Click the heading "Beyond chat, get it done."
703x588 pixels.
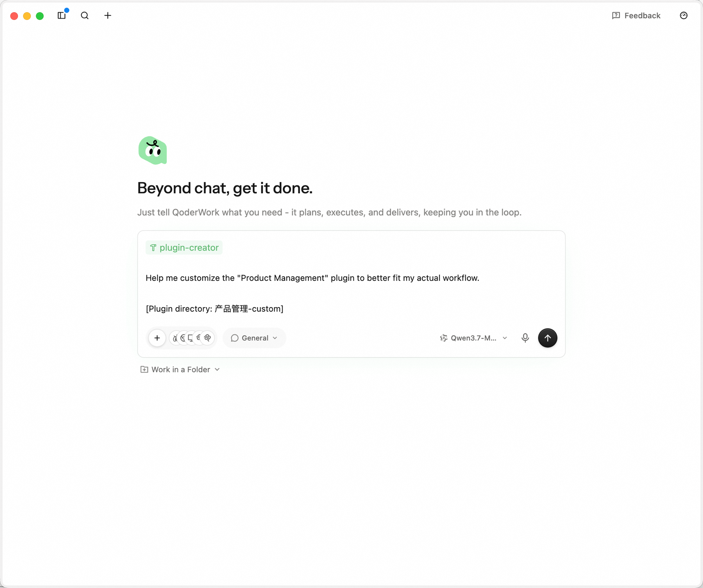(225, 188)
